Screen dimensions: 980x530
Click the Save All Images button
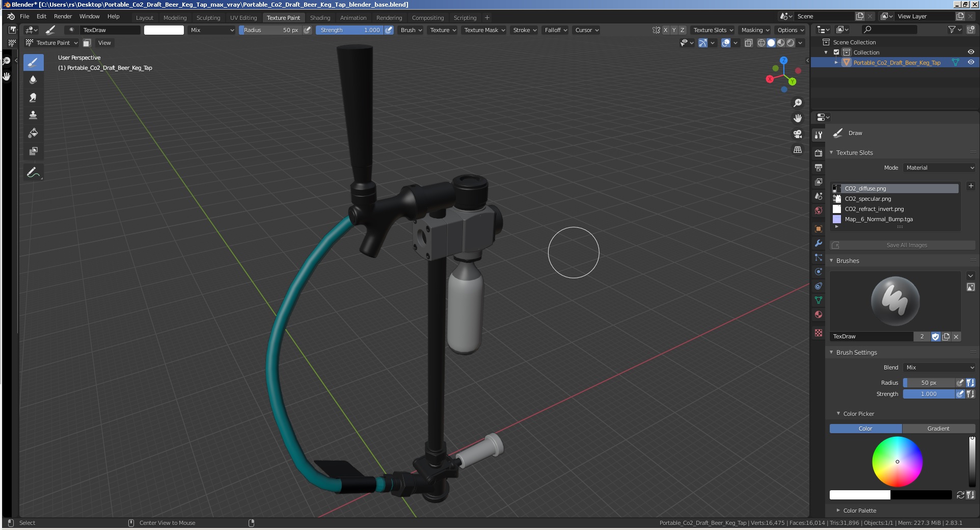click(903, 245)
